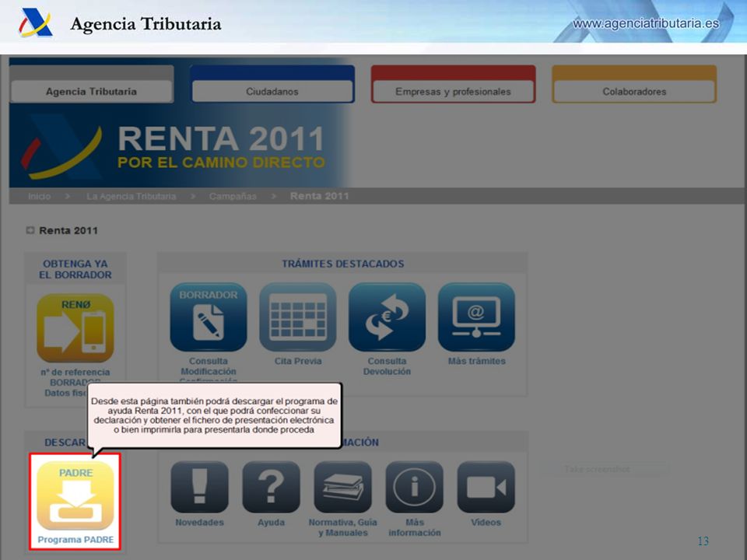Click www.agenciatributaria.es header URL
This screenshot has width=747, height=560.
[646, 23]
